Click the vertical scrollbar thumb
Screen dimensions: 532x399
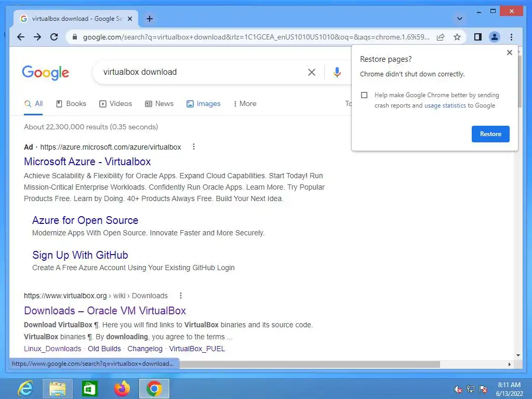520,82
